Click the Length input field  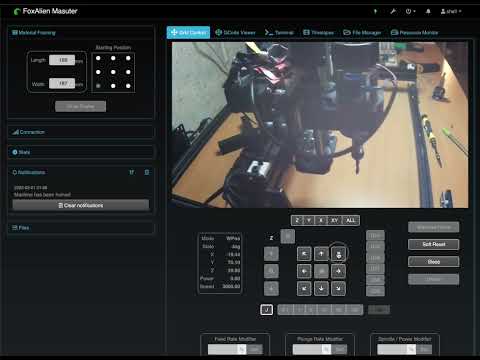pos(62,60)
